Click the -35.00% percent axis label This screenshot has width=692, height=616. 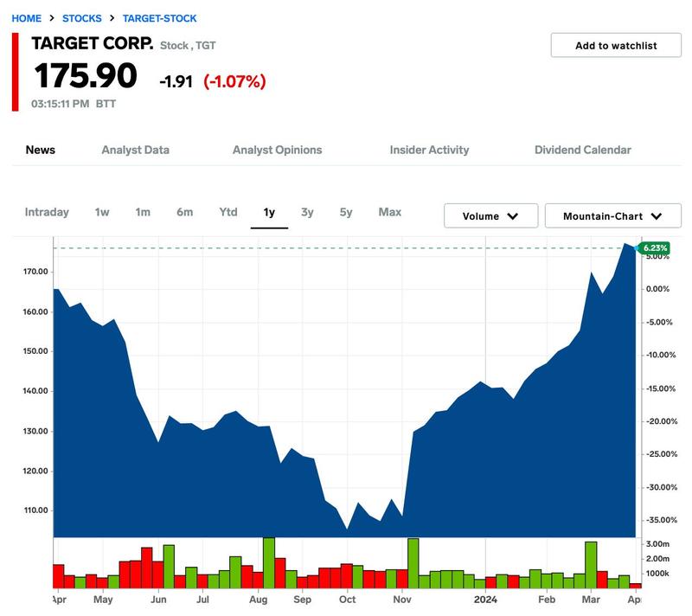(661, 520)
